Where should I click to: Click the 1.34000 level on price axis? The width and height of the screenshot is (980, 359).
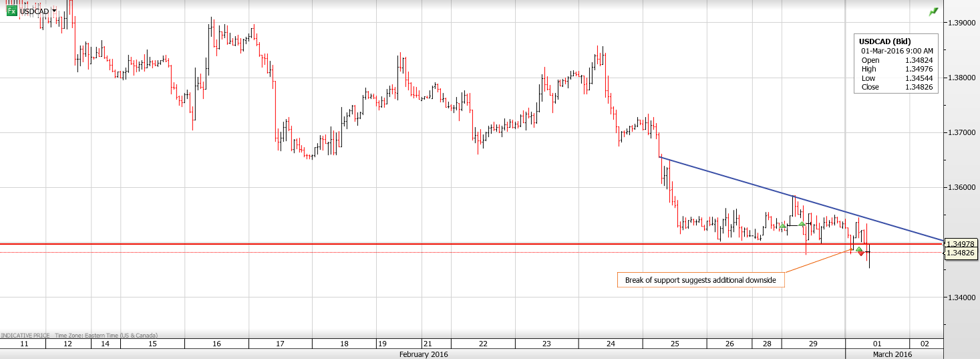click(x=962, y=297)
